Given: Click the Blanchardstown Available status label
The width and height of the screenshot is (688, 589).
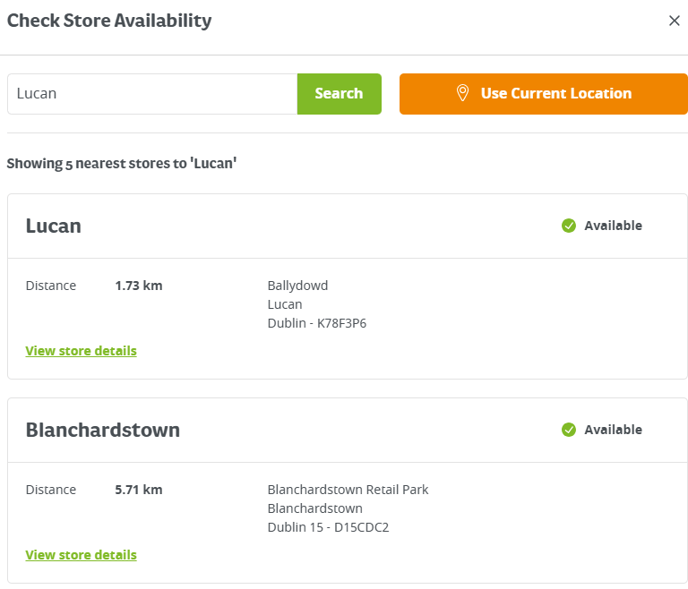Looking at the screenshot, I should coord(613,430).
